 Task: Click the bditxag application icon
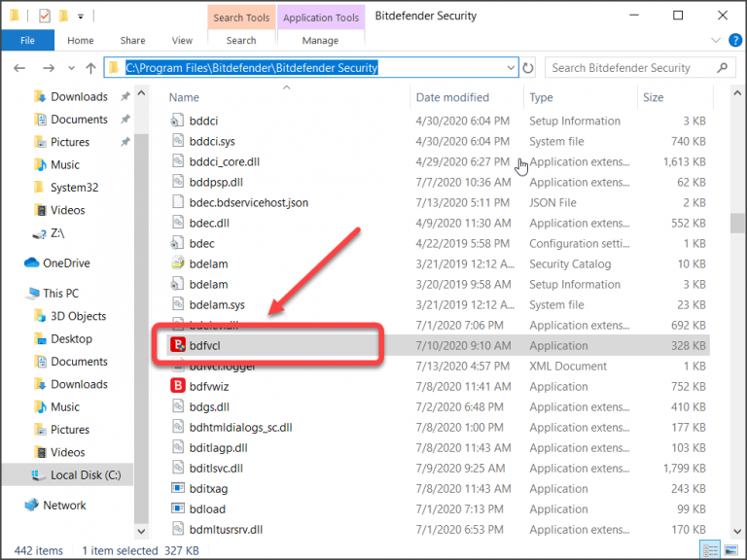tap(178, 488)
